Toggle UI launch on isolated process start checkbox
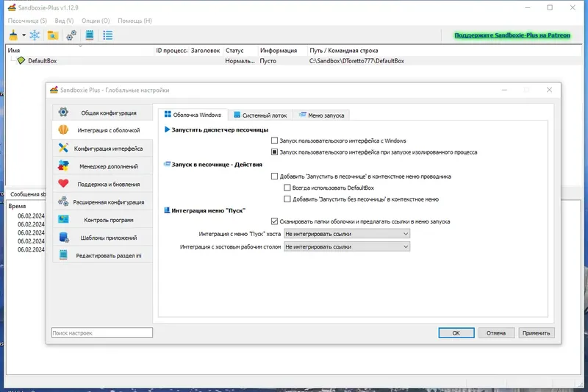This screenshot has width=588, height=392. (274, 152)
